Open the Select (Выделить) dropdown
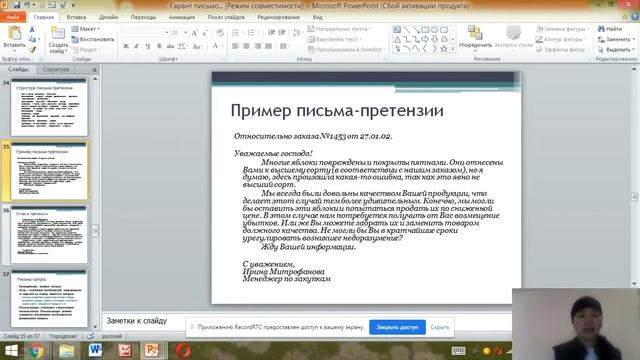Image resolution: width=640 pixels, height=360 pixels. 616,49
